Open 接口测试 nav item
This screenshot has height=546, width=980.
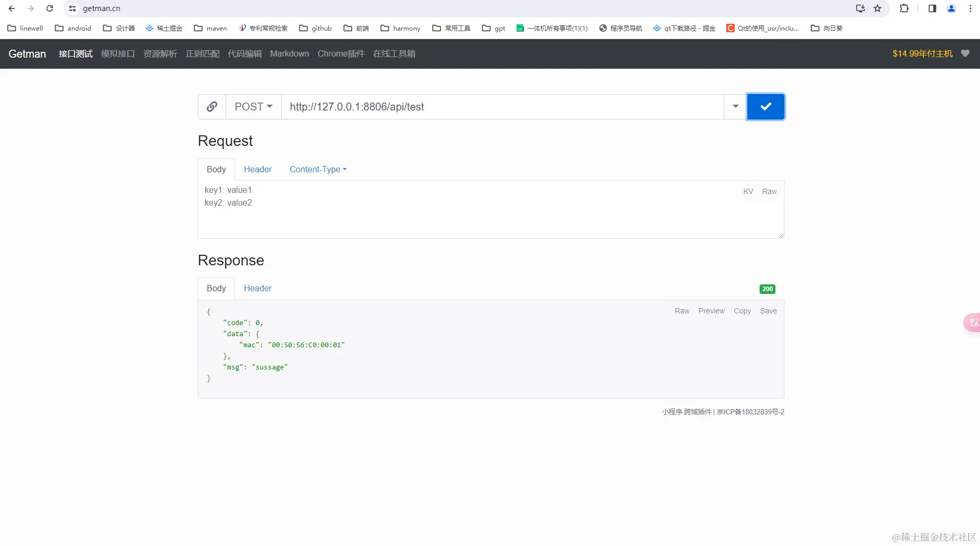pyautogui.click(x=76, y=54)
